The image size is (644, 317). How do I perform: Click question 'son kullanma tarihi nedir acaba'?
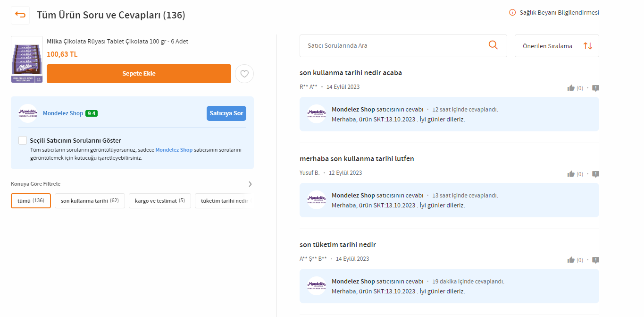[351, 73]
